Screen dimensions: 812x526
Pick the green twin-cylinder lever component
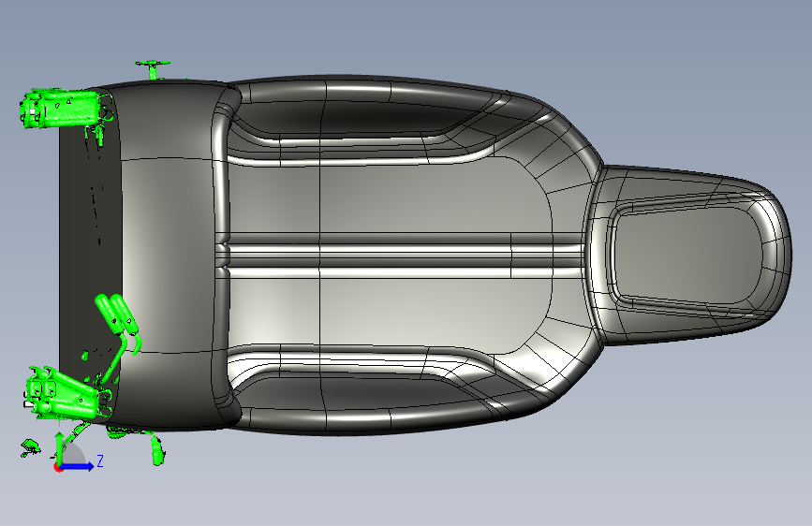click(x=118, y=326)
